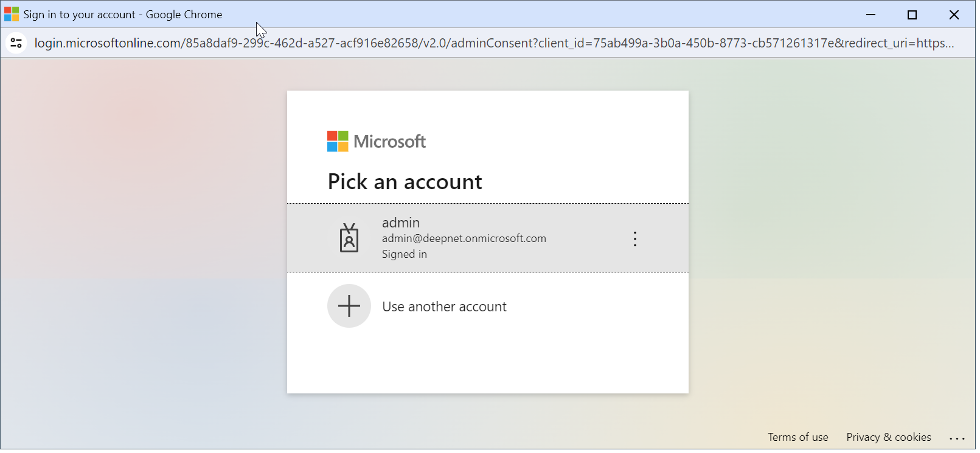Click the "Microsoft" wordmark text
The image size is (980, 453).
tap(390, 142)
